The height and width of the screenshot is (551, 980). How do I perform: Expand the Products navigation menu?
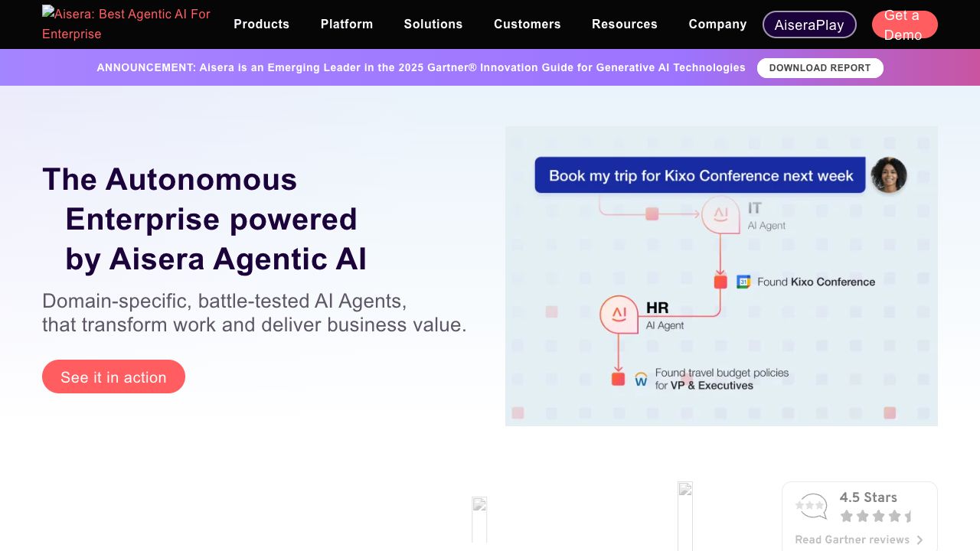click(261, 24)
